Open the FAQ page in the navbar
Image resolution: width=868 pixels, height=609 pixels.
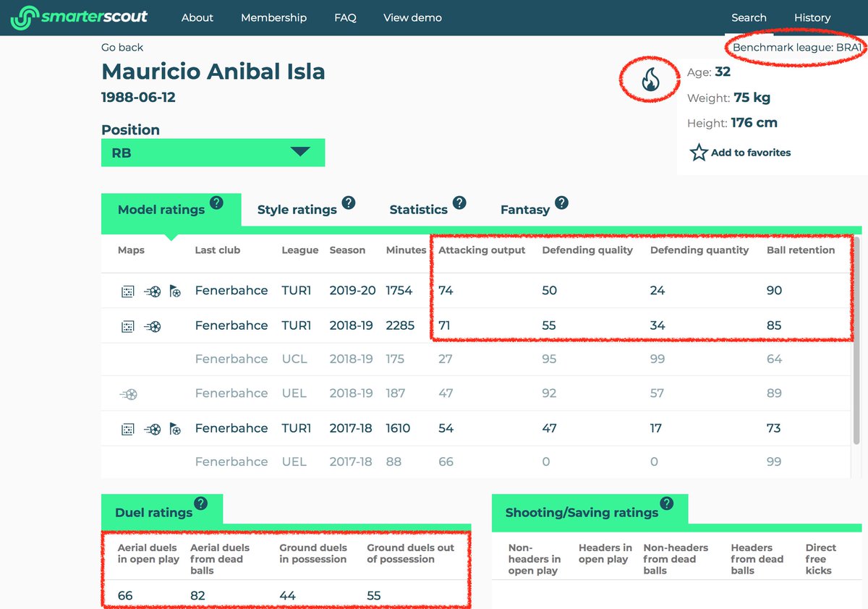point(345,17)
